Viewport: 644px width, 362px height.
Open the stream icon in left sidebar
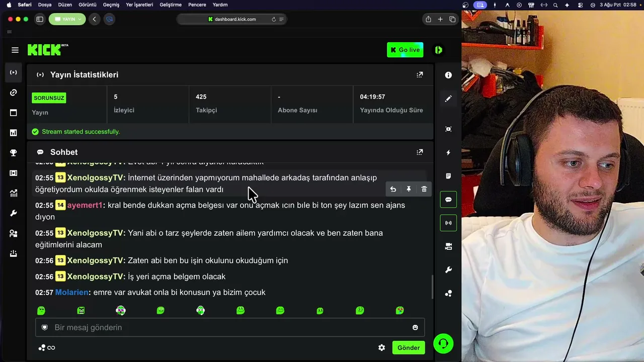click(x=14, y=72)
